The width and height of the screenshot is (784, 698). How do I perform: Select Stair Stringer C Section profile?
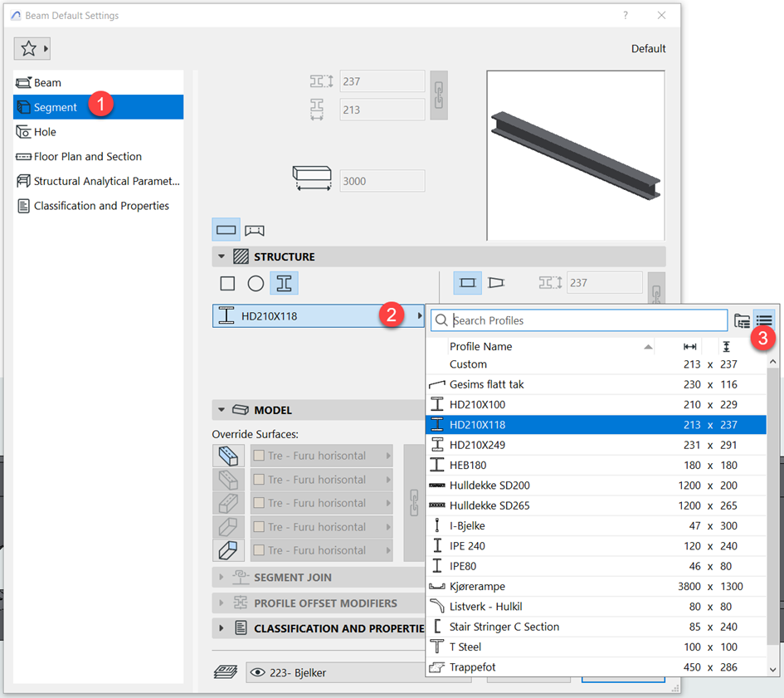596,627
